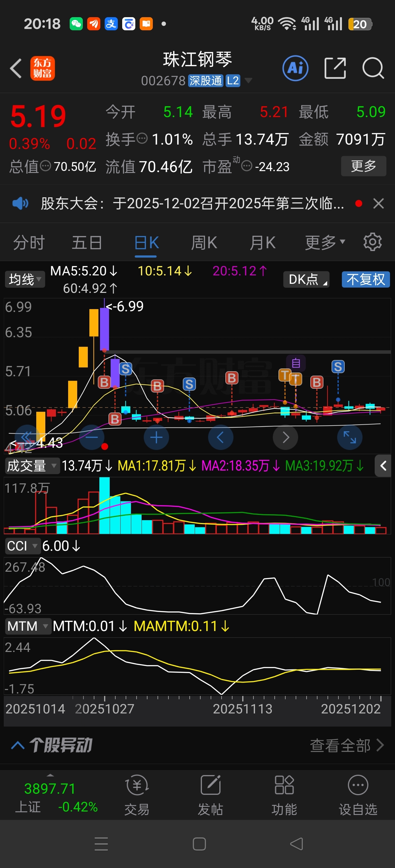Shift chart left with arrow button
395x868 pixels.
coord(221,437)
